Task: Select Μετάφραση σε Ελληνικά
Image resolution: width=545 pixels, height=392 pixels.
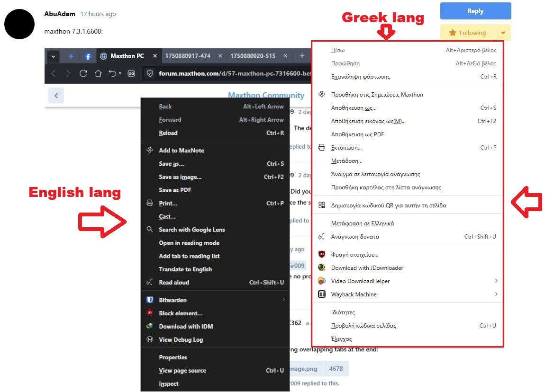Action: [x=408, y=223]
